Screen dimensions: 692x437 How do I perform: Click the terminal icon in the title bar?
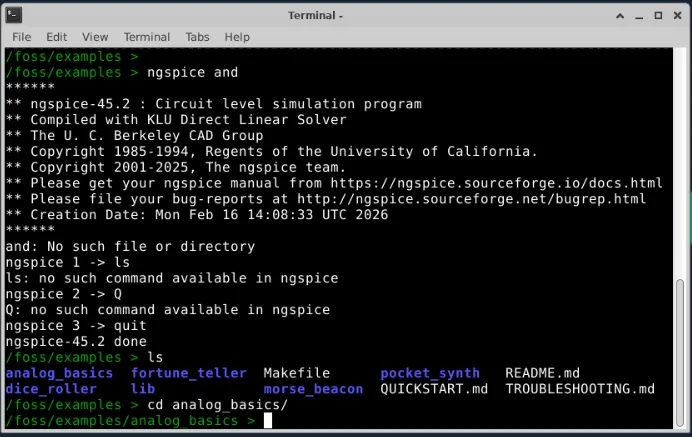click(12, 15)
